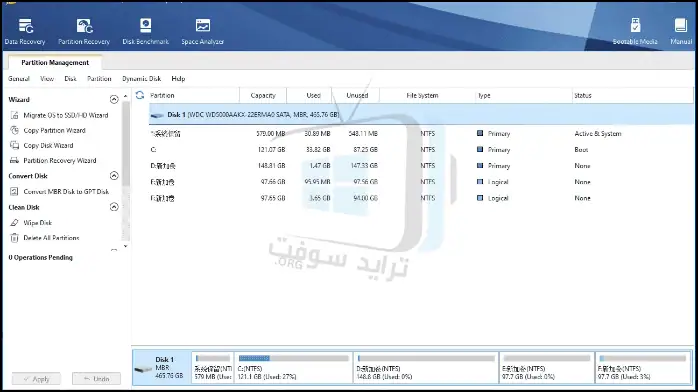The height and width of the screenshot is (392, 698).
Task: Choose Convert MBR Disk to GPT Disk
Action: [66, 191]
